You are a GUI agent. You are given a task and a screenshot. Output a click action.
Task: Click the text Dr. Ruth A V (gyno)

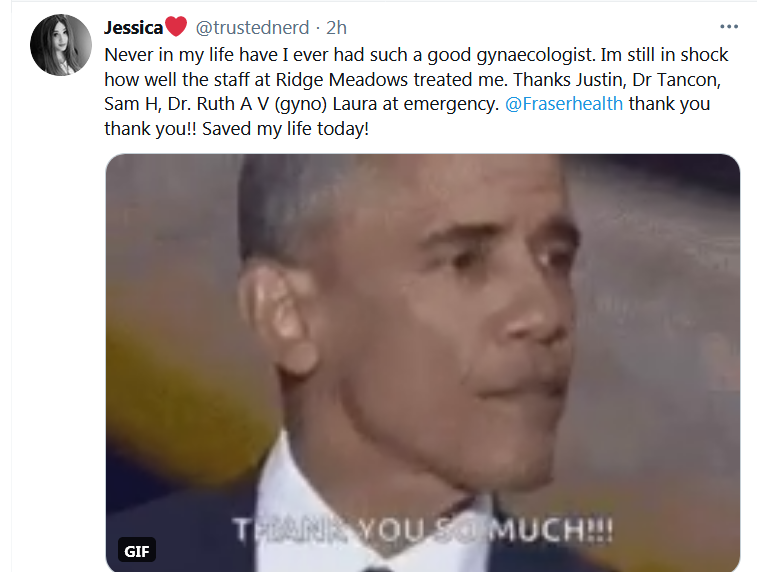point(247,104)
